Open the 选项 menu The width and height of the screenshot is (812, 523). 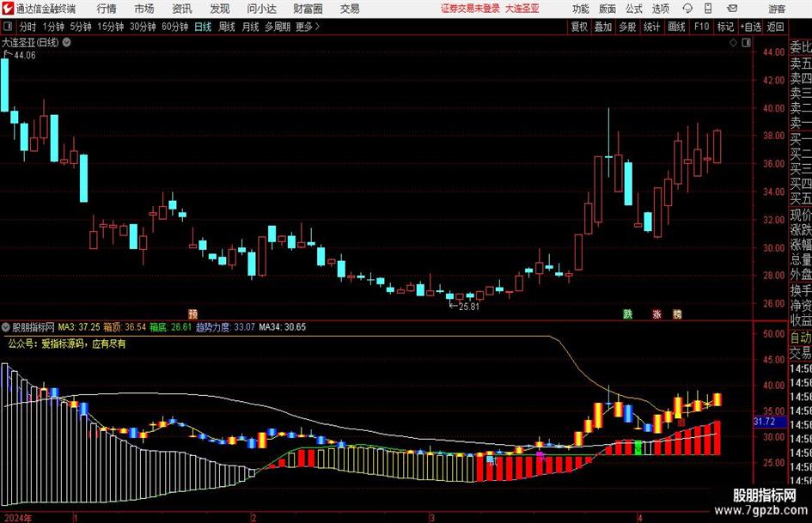(660, 9)
